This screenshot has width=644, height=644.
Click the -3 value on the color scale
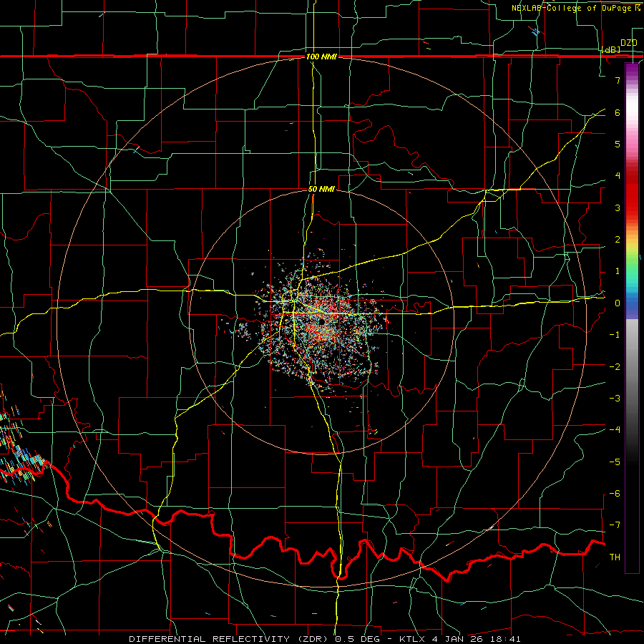click(x=615, y=399)
